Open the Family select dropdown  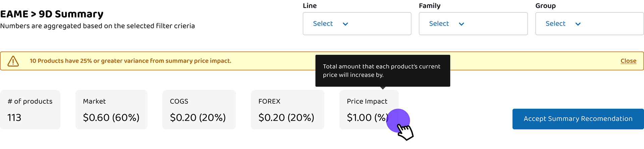[473, 24]
